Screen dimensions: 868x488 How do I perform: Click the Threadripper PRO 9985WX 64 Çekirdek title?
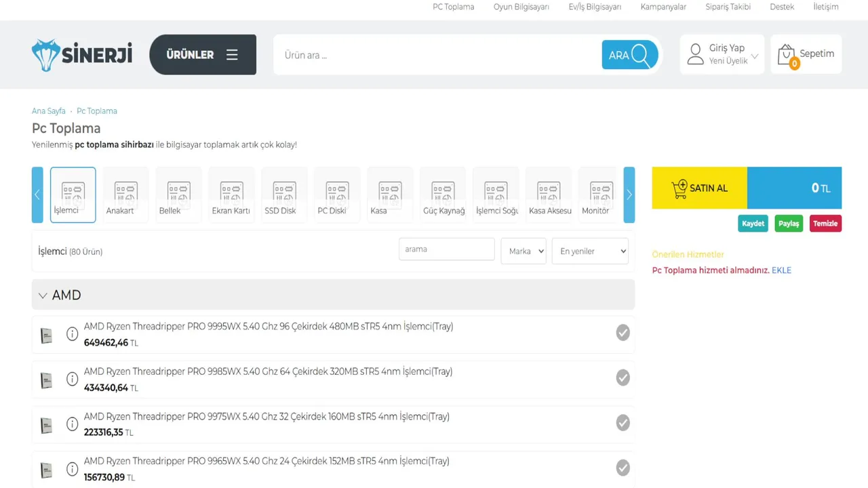coord(268,371)
